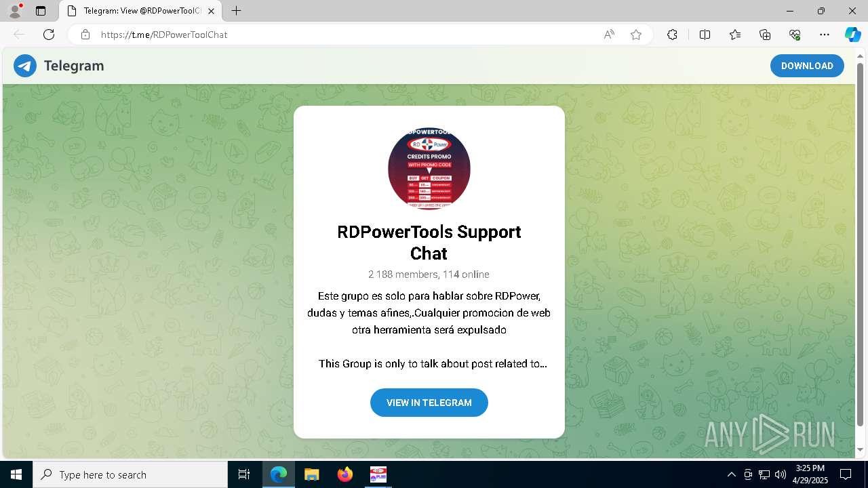Click the DOWNLOAD button
The width and height of the screenshot is (868, 488).
click(807, 66)
